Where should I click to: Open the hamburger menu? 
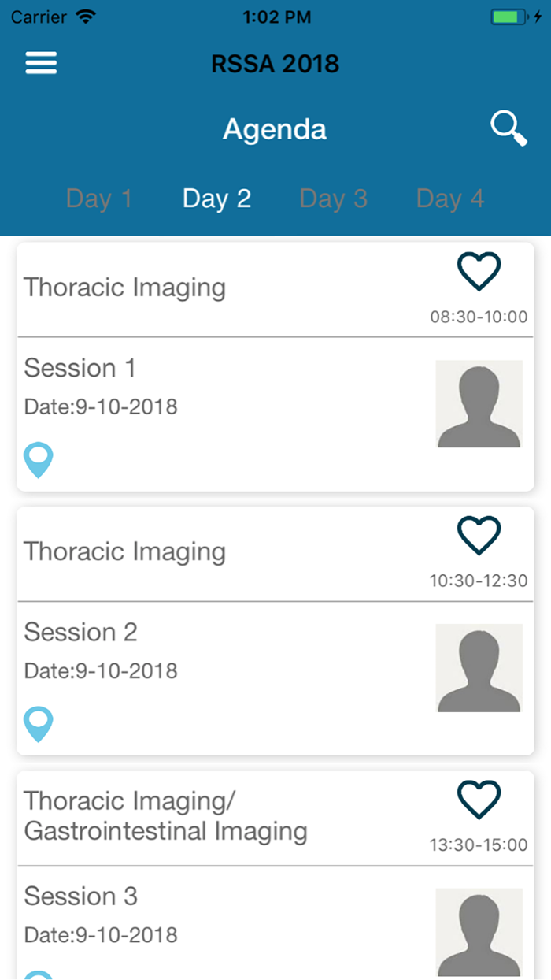(41, 63)
